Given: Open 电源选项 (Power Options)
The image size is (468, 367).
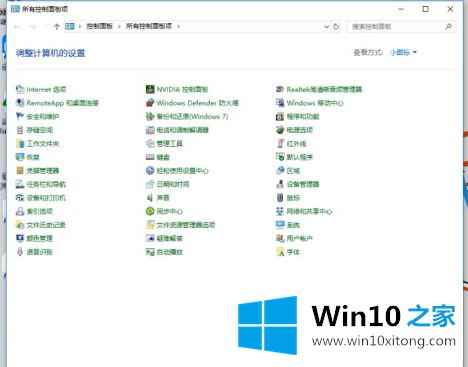Looking at the screenshot, I should [x=294, y=130].
